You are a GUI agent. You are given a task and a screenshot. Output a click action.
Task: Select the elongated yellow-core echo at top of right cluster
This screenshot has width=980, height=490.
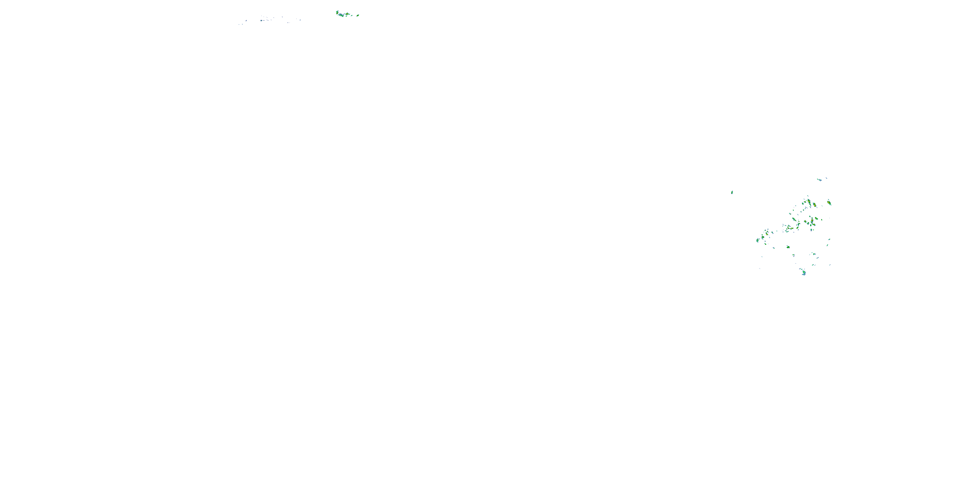809,202
